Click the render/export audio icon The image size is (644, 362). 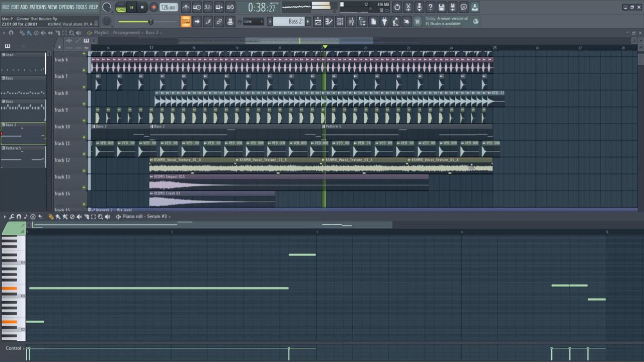pos(452,7)
